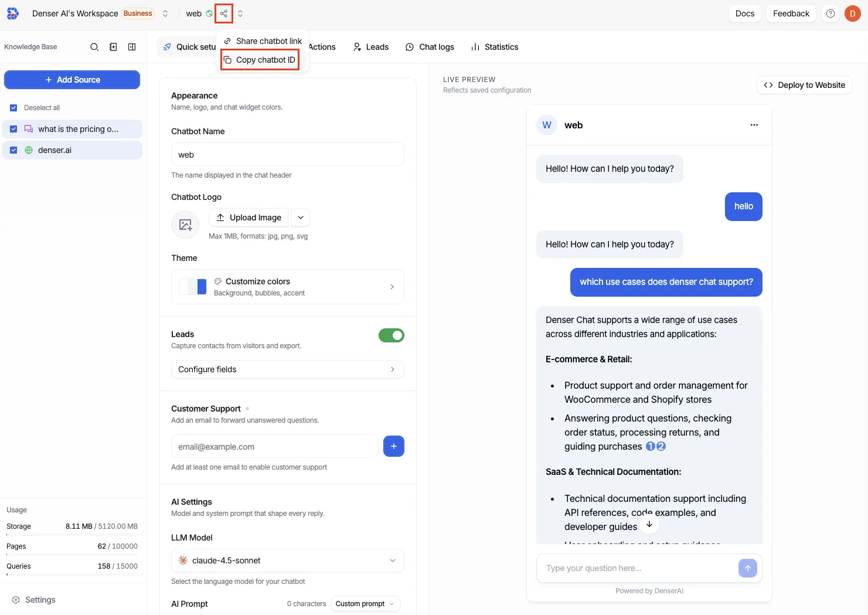
Task: Click citation number 2 in chat answer
Action: [661, 446]
